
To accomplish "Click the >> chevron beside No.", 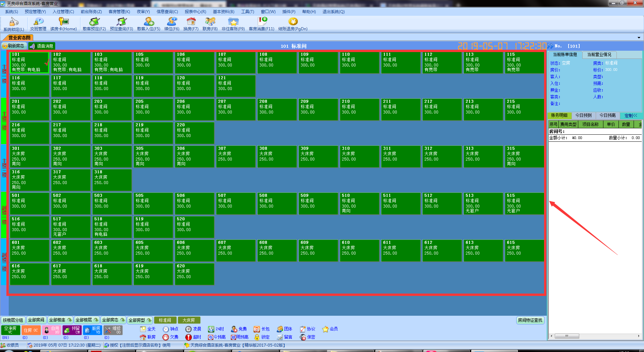I will point(550,46).
